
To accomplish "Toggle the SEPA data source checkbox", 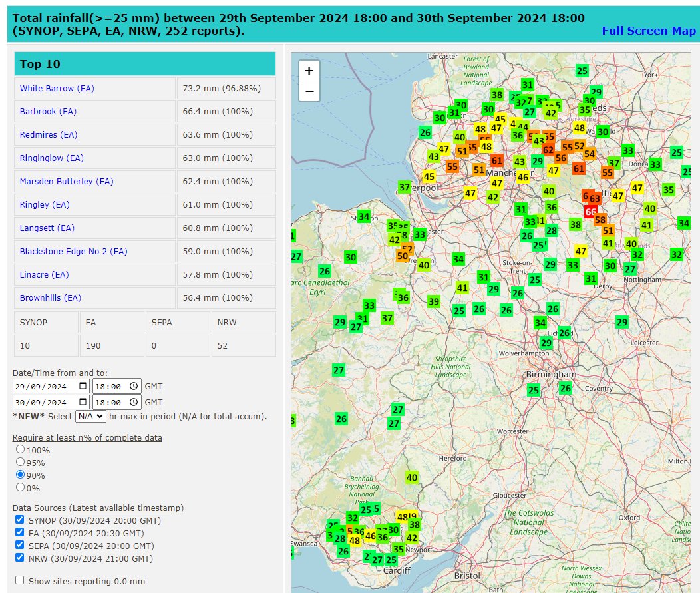I will (x=19, y=545).
